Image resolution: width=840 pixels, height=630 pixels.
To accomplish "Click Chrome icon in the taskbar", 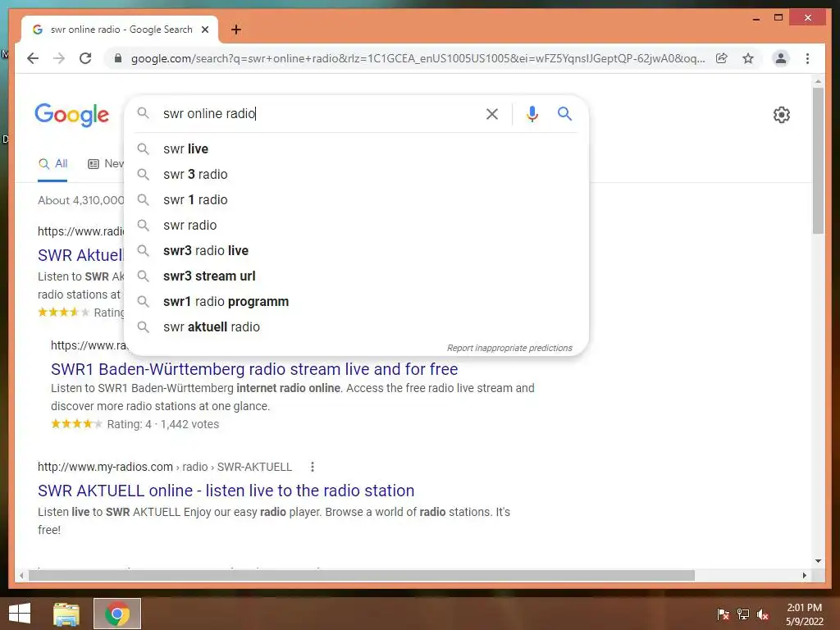I will pyautogui.click(x=117, y=614).
